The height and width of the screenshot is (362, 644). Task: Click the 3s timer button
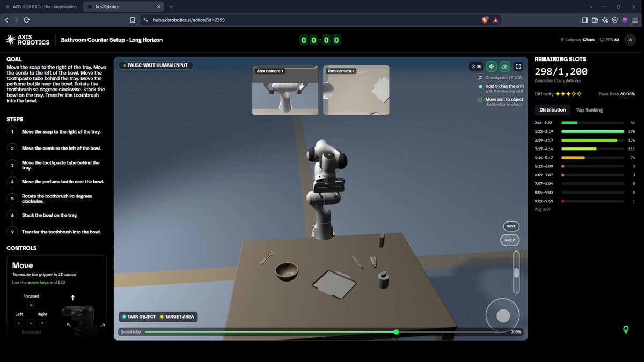476,67
